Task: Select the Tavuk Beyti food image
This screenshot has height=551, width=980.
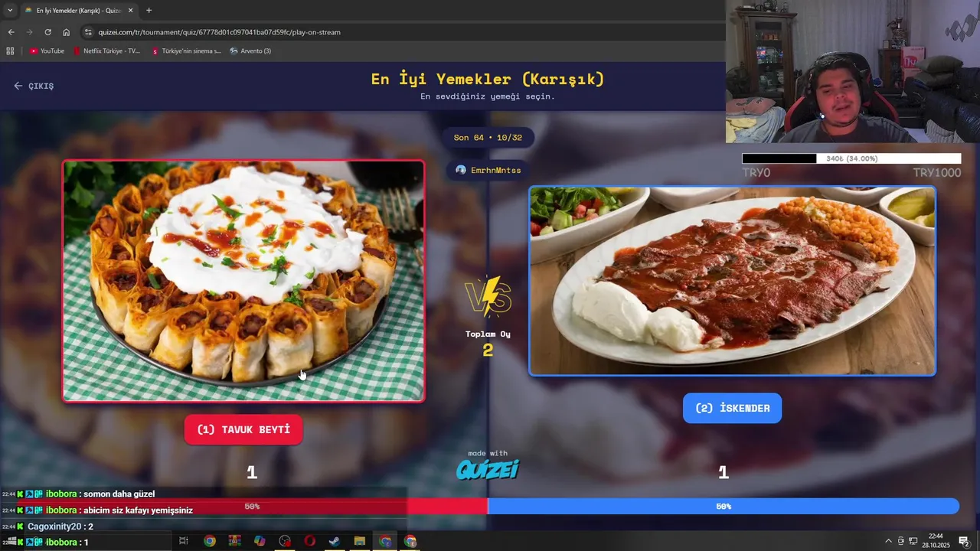Action: point(243,281)
